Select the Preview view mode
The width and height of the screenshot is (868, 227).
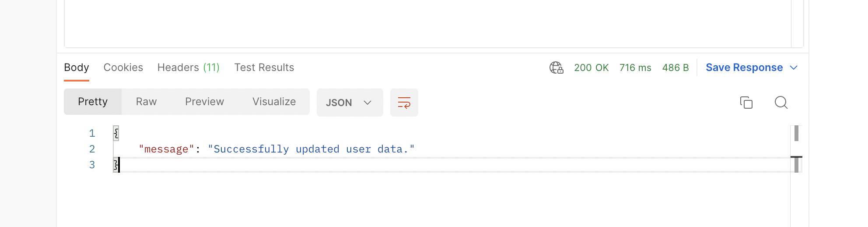pyautogui.click(x=204, y=102)
